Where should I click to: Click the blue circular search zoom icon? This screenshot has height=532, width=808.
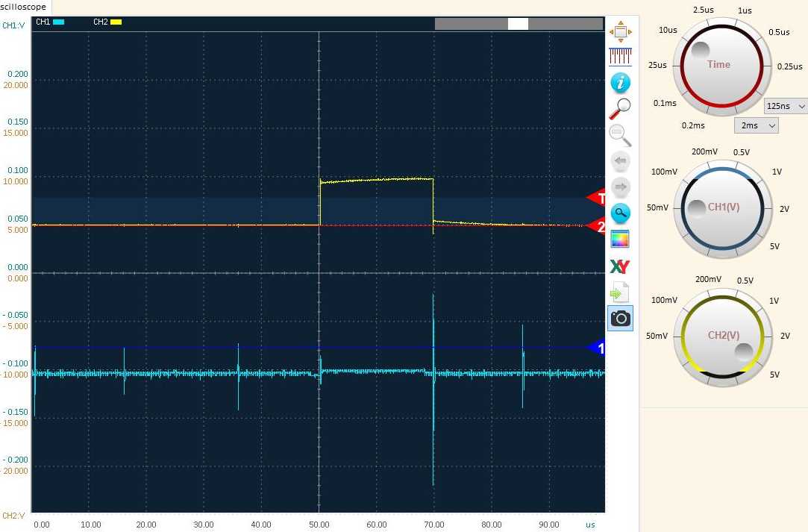(x=621, y=213)
